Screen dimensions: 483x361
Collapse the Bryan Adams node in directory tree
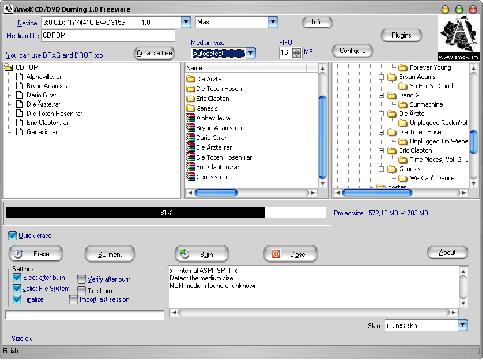382,77
